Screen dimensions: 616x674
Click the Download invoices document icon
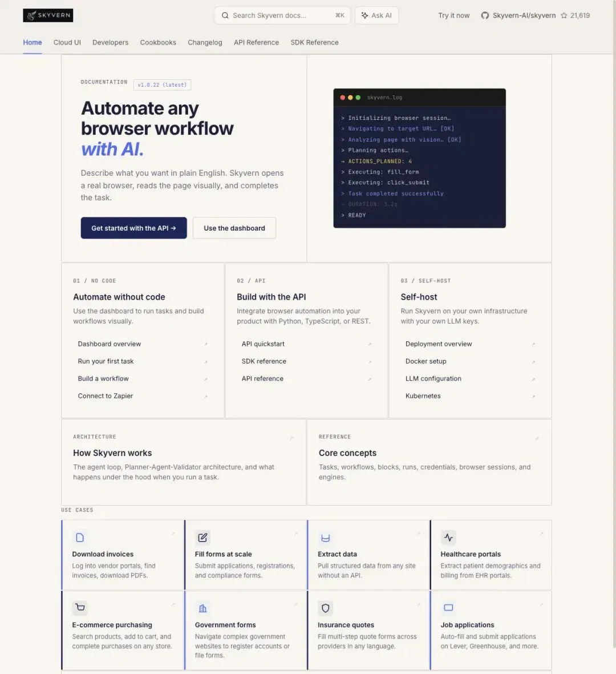click(80, 537)
